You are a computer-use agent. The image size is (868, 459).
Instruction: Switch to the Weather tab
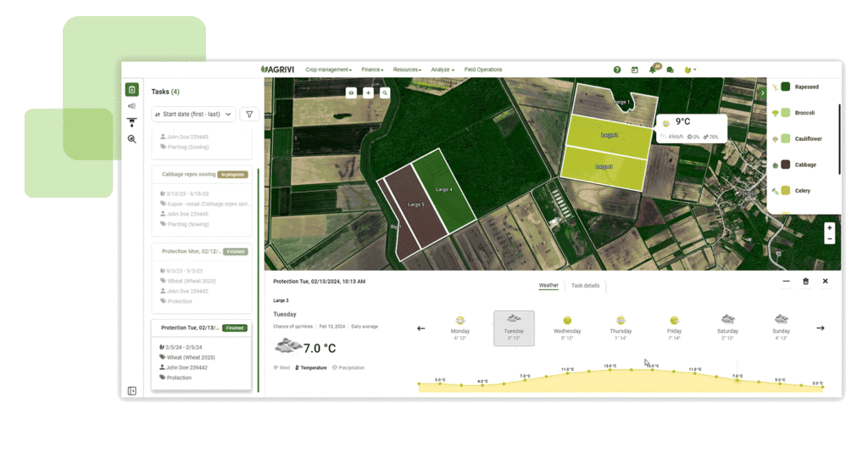pyautogui.click(x=548, y=285)
